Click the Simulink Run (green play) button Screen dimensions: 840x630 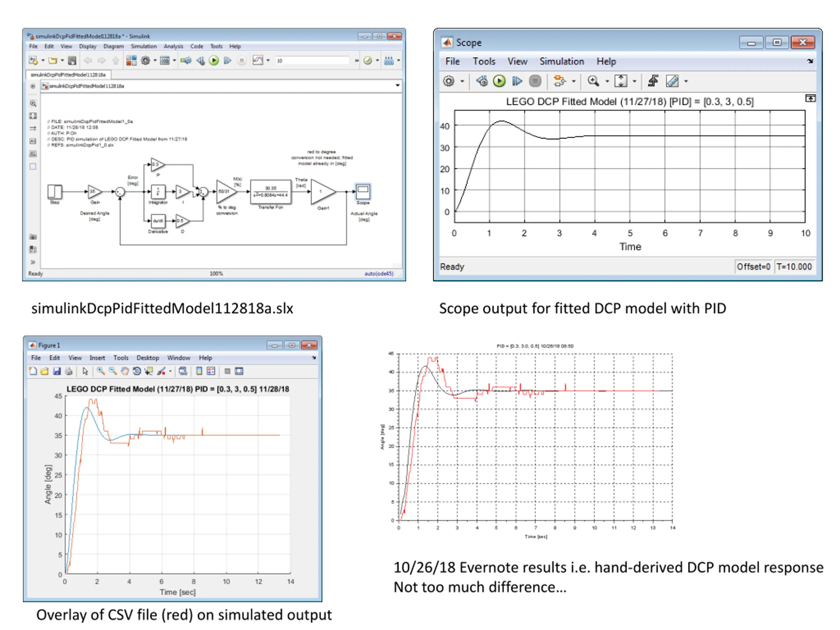pos(214,60)
